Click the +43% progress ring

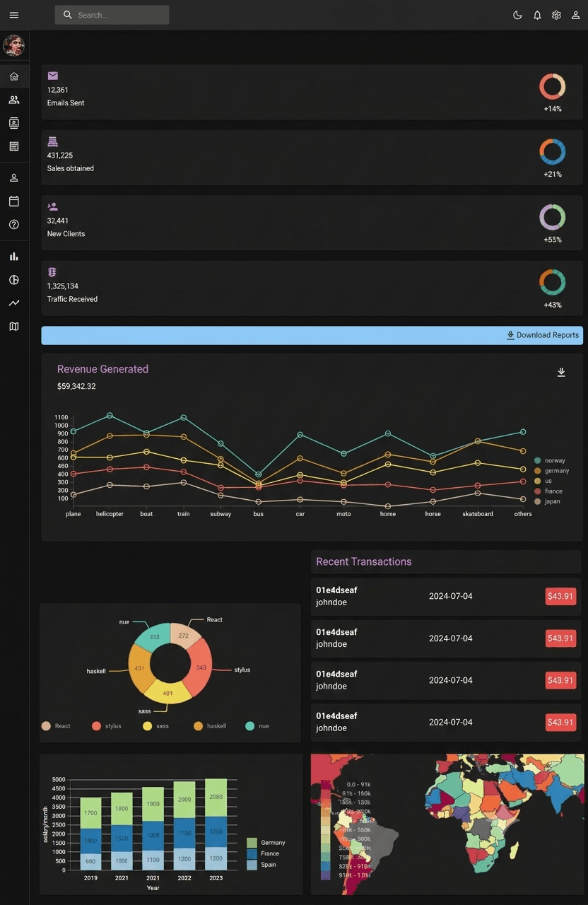pos(553,282)
